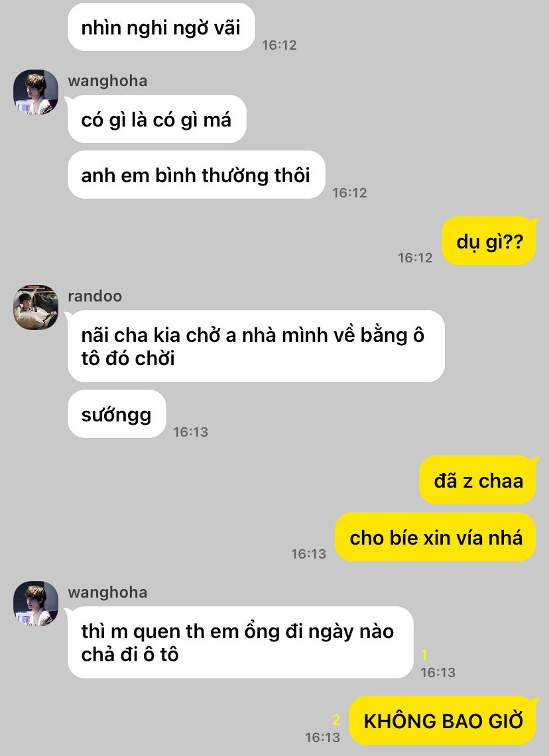Select the yellow 'đã z chaa' bubble
Image resolution: width=549 pixels, height=756 pixels.
tap(477, 480)
